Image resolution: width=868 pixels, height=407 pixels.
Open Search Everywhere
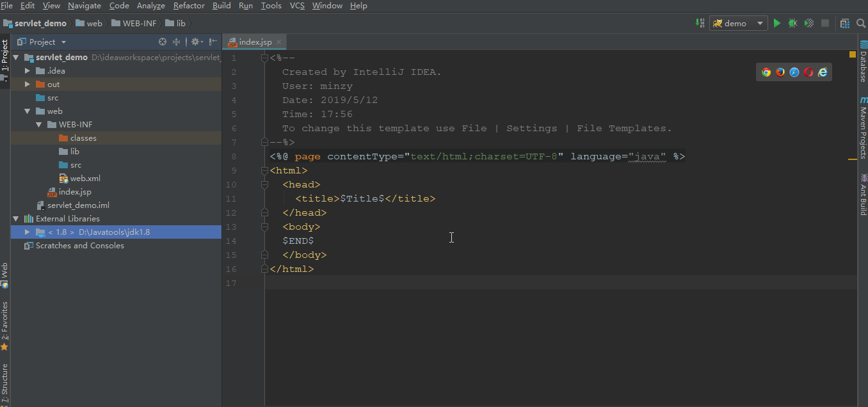click(861, 22)
